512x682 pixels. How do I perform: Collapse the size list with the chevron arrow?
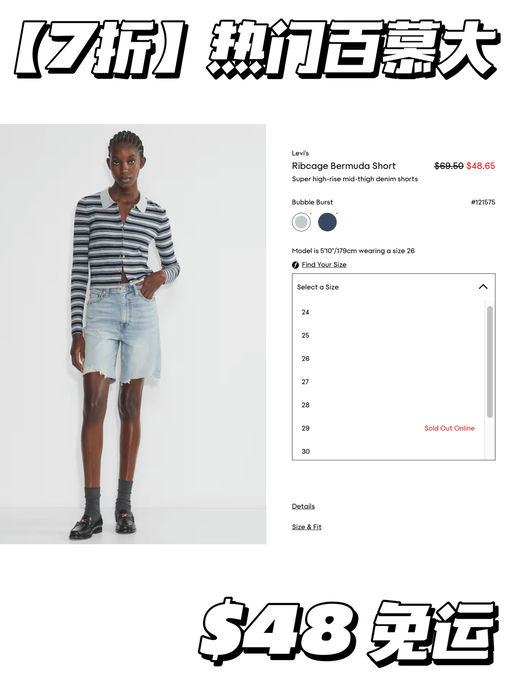tap(483, 287)
